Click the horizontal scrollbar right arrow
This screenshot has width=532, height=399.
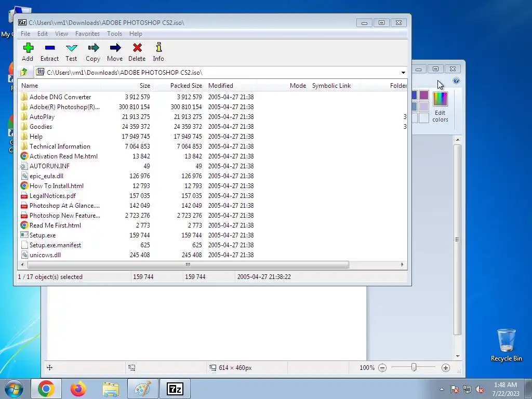[x=403, y=264]
